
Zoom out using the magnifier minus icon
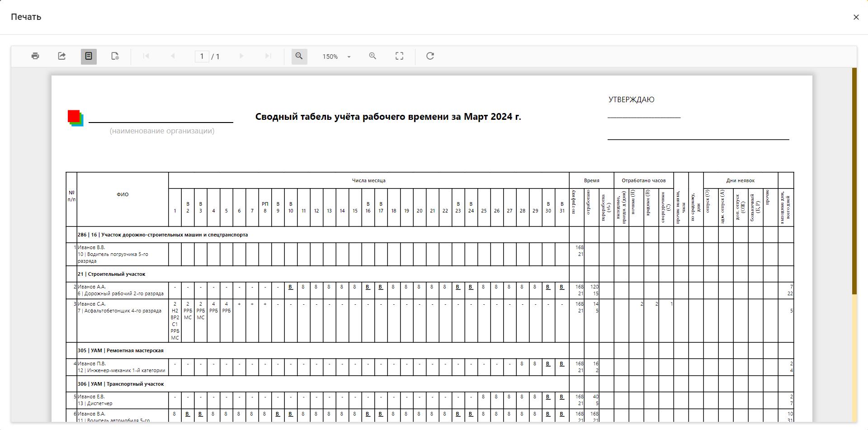pos(299,56)
